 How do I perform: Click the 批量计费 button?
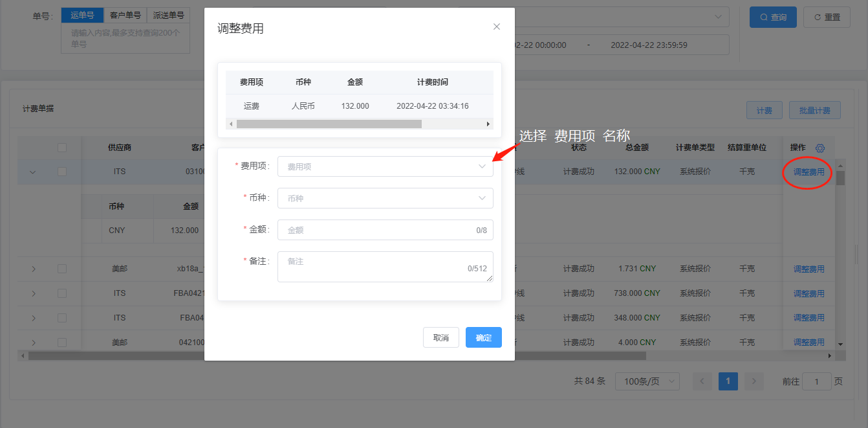(x=814, y=110)
